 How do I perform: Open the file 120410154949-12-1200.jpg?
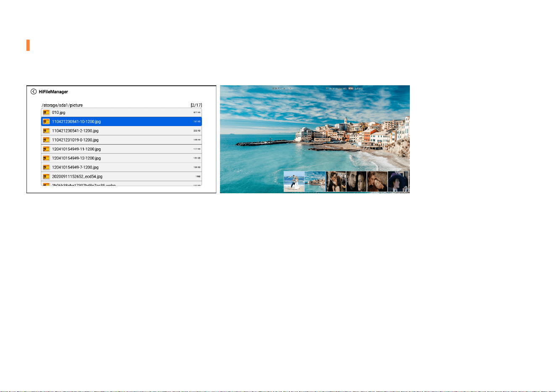(x=121, y=158)
